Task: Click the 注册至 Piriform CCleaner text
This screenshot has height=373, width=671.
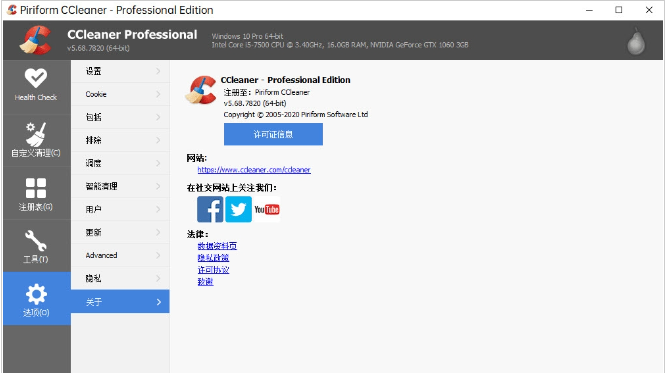Action: coord(266,92)
